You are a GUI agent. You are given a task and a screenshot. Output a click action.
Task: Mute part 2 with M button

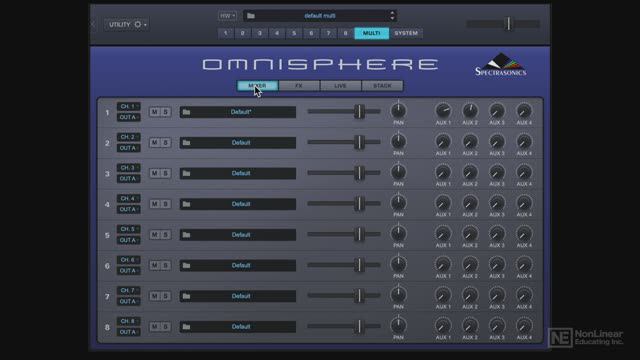click(154, 142)
